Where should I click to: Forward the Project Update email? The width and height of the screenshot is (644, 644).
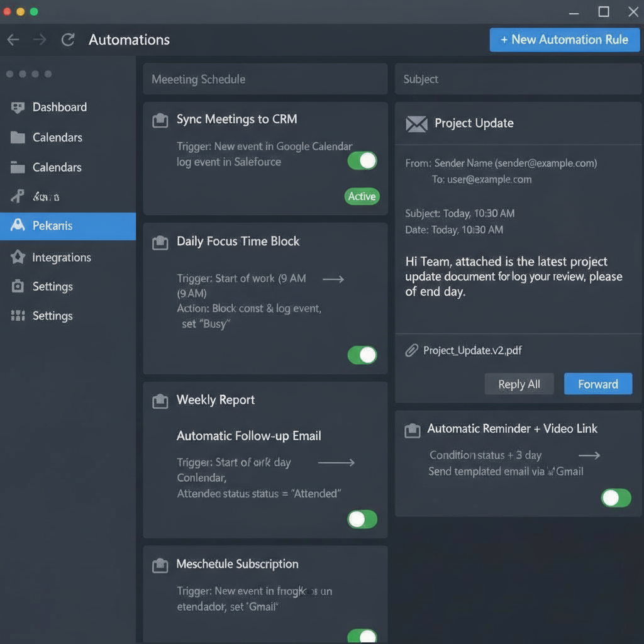coord(597,384)
